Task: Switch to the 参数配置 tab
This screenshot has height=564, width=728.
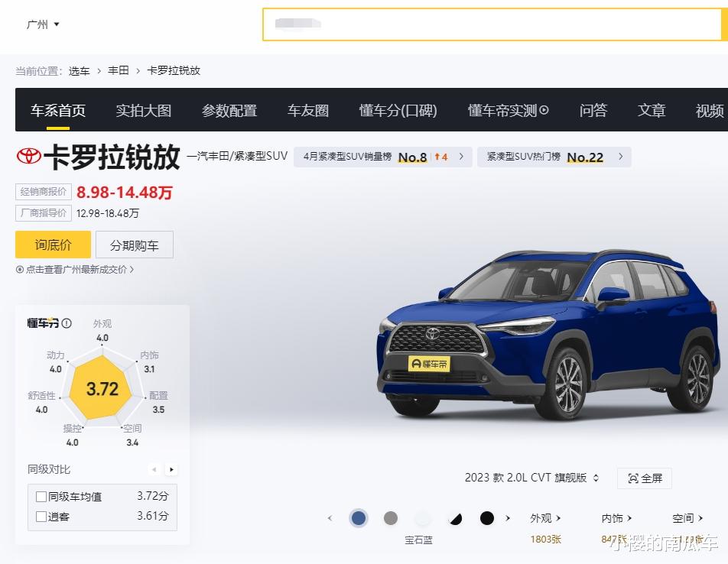Action: click(x=229, y=110)
